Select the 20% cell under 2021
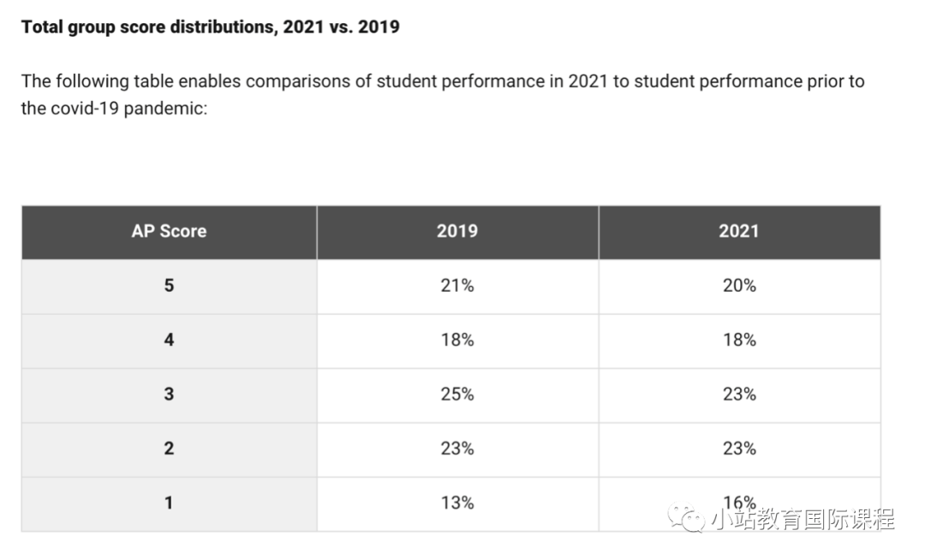The width and height of the screenshot is (925, 560). (739, 286)
